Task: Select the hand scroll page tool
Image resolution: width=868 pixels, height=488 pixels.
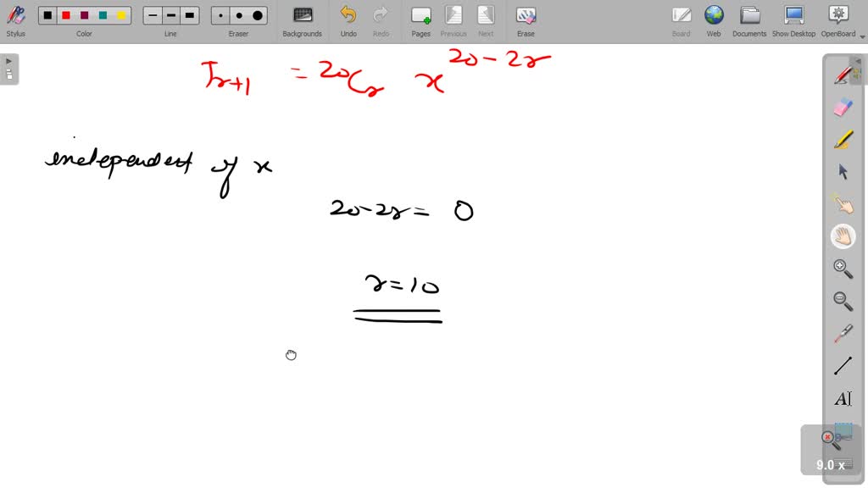Action: (x=843, y=236)
